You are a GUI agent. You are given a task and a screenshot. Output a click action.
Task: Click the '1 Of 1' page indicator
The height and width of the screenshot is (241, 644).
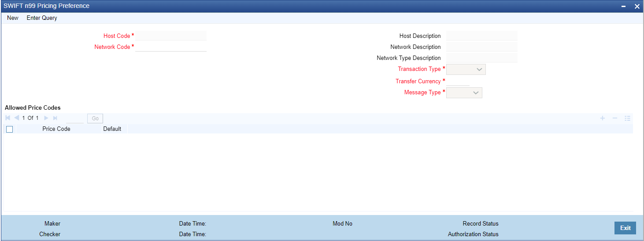tap(30, 118)
